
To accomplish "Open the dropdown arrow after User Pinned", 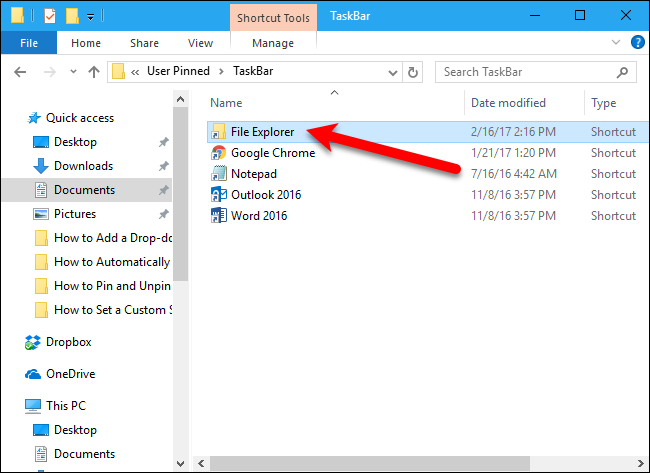I will pos(221,72).
